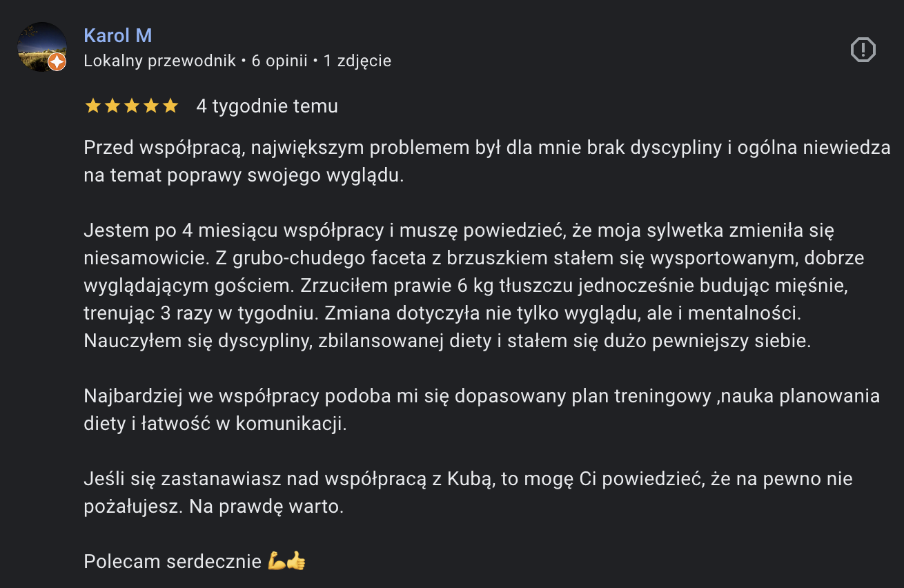Click the thumbs up emoji
The height and width of the screenshot is (588, 904).
296,561
